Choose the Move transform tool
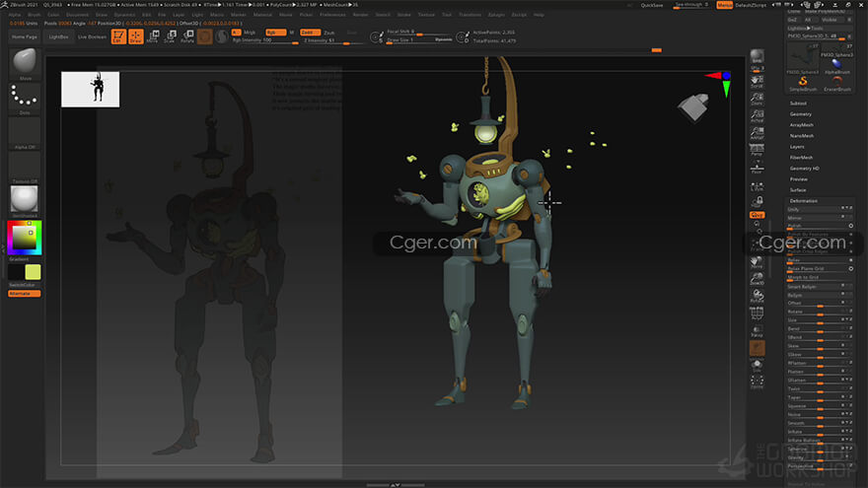This screenshot has height=488, width=868. point(153,36)
